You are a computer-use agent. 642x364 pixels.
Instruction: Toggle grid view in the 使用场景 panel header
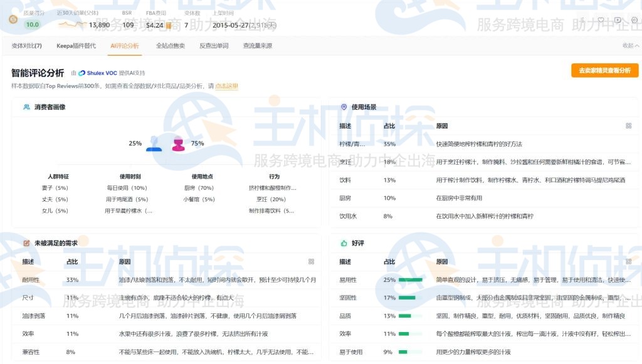629,125
